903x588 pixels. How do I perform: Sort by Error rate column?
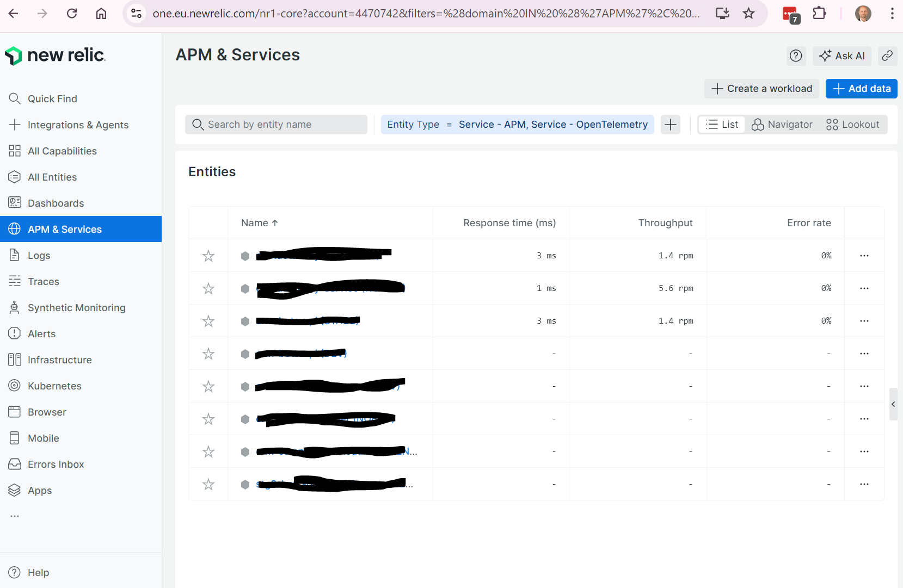809,223
